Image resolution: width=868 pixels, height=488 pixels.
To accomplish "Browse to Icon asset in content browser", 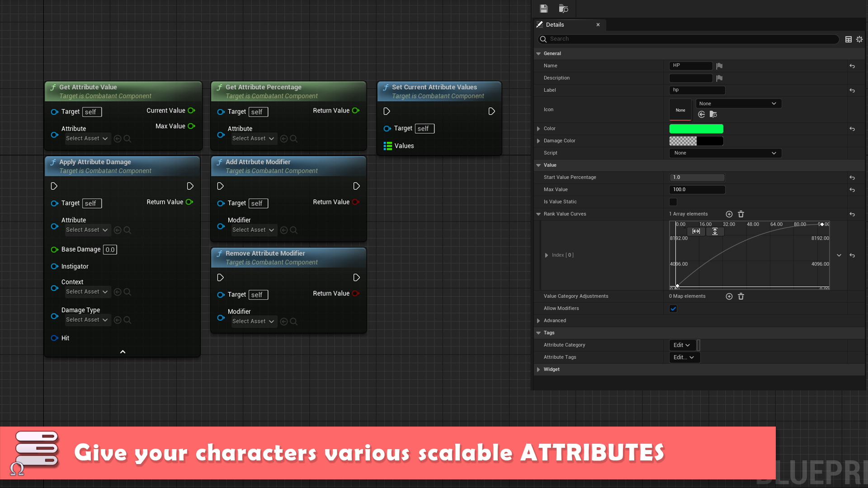I will (x=713, y=114).
